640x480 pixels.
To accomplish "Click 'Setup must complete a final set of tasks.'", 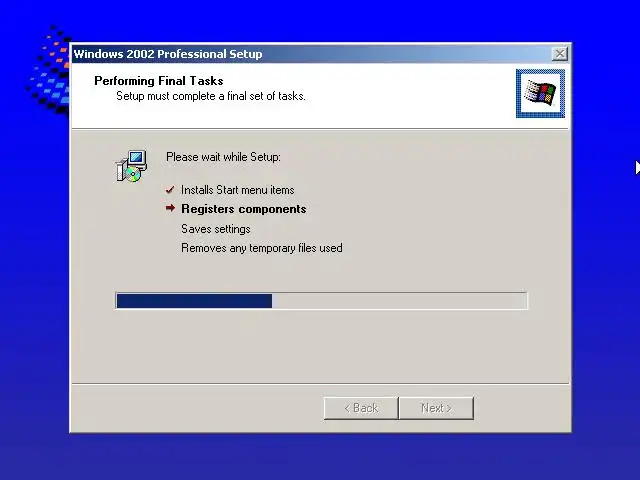I will [211, 96].
